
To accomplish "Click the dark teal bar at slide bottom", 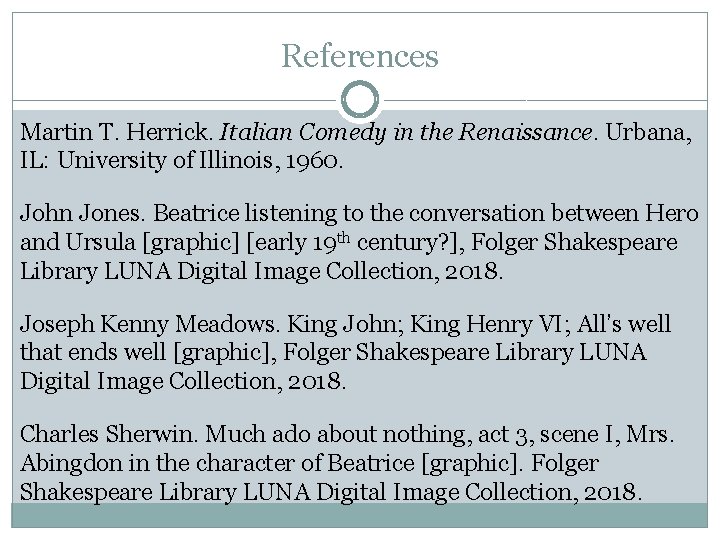I will (x=360, y=515).
